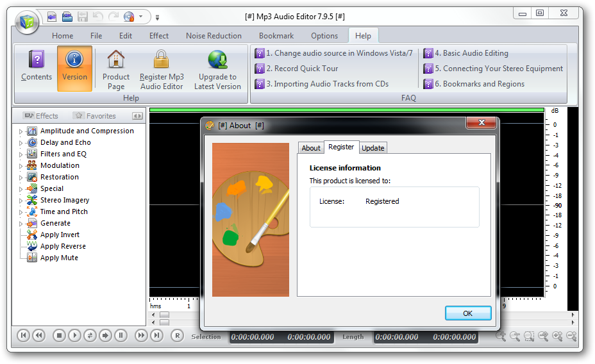The width and height of the screenshot is (595, 364).
Task: Click the panel scroll arrows beside Favorites
Action: click(x=137, y=116)
